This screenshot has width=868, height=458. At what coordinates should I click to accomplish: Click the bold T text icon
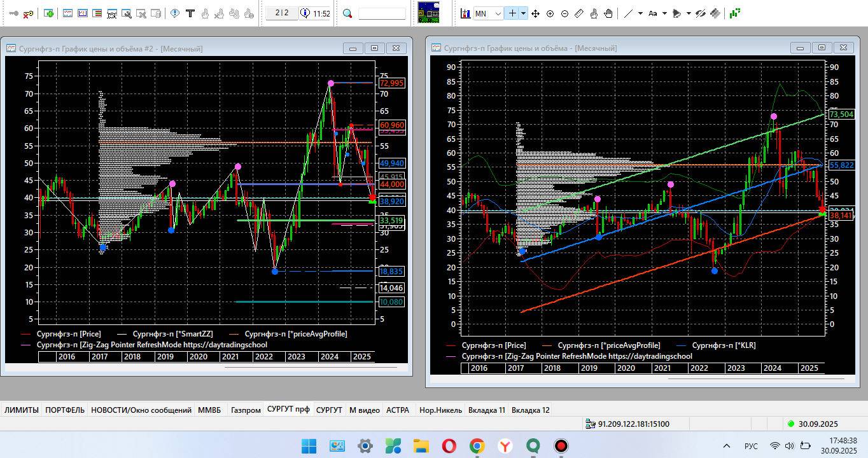190,13
